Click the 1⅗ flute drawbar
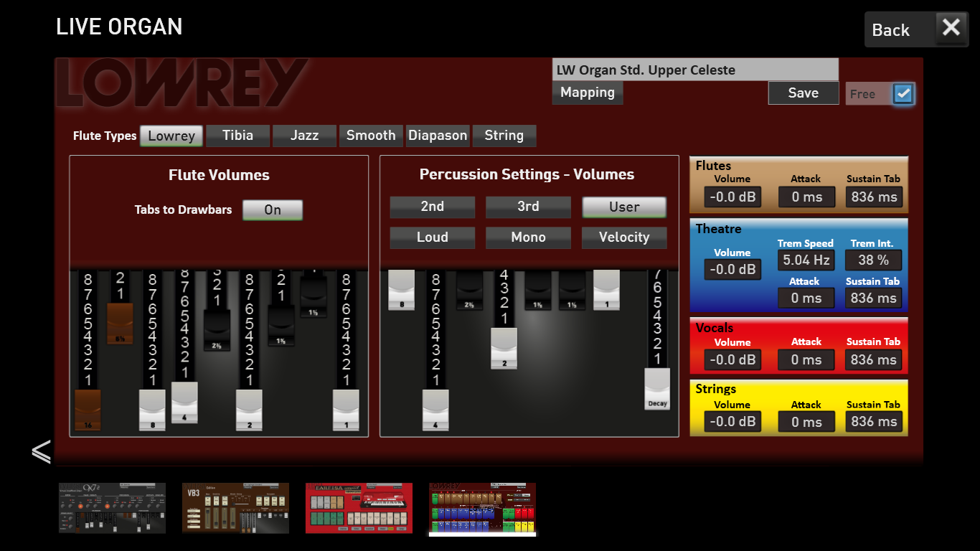The width and height of the screenshot is (980, 551). coord(281,326)
